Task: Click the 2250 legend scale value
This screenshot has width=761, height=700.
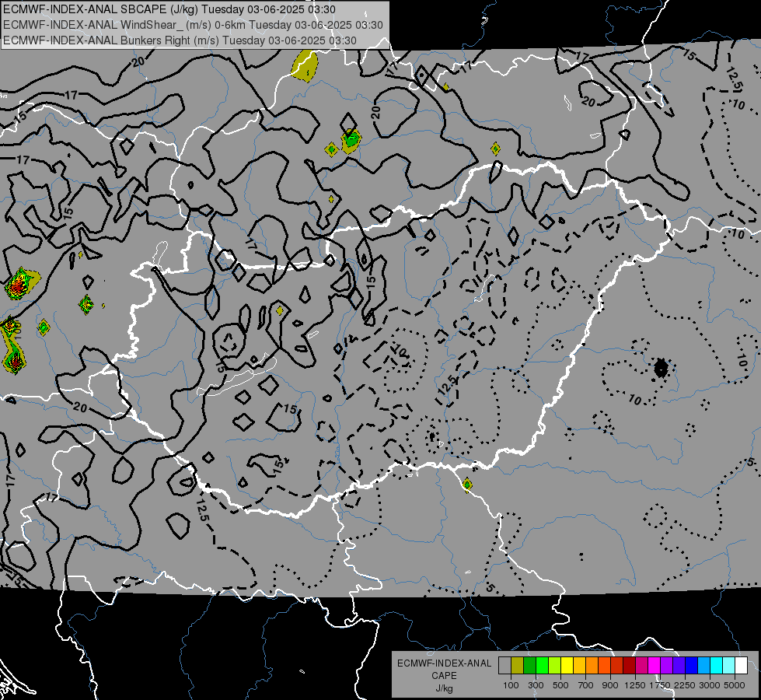Action: tap(686, 685)
